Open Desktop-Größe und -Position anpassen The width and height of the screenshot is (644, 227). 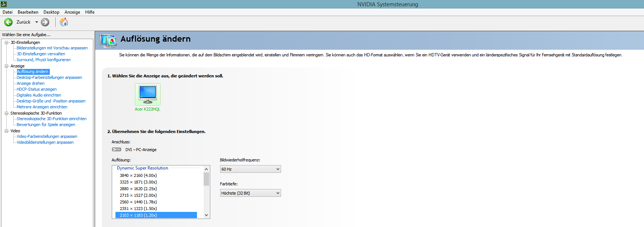pos(51,101)
